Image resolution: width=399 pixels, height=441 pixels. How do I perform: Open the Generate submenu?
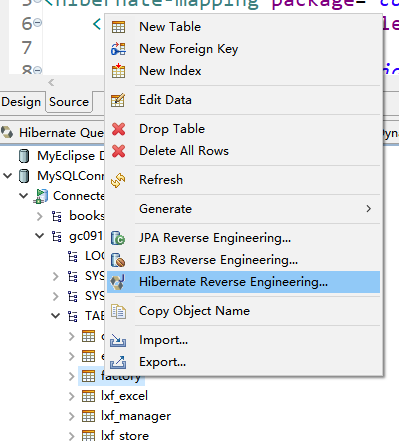click(x=244, y=209)
